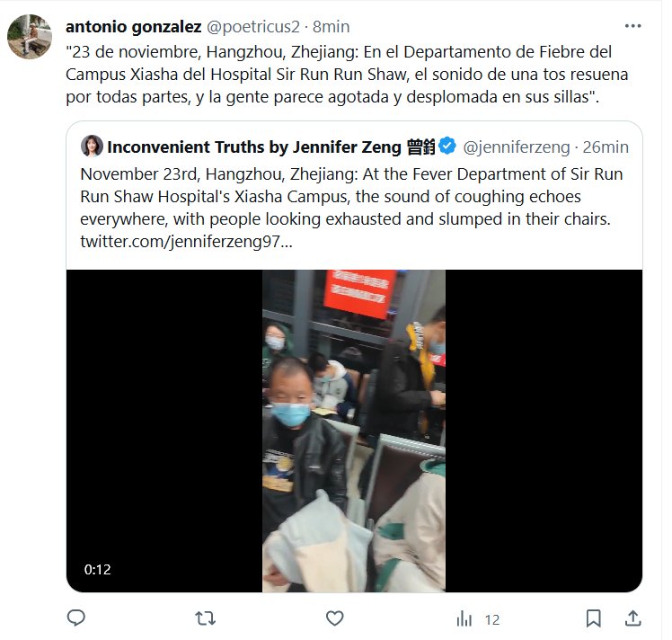672x640 pixels.
Task: Open quoted tweet's 26min timestamp
Action: pos(606,147)
